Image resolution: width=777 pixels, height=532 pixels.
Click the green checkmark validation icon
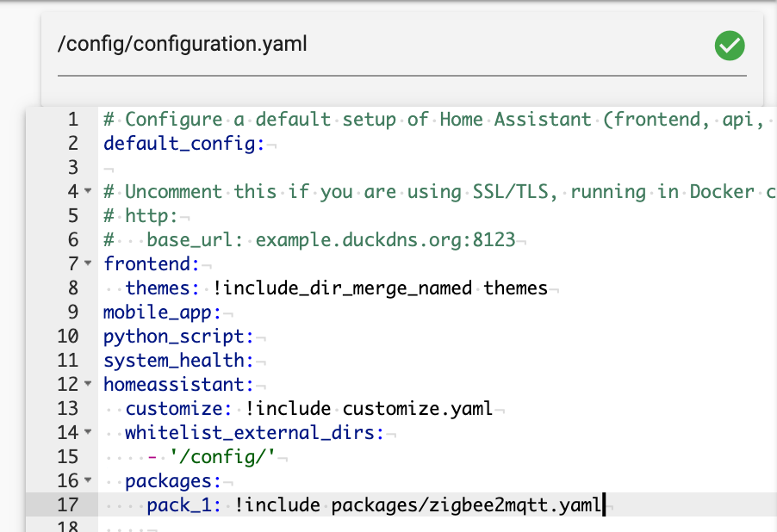730,46
